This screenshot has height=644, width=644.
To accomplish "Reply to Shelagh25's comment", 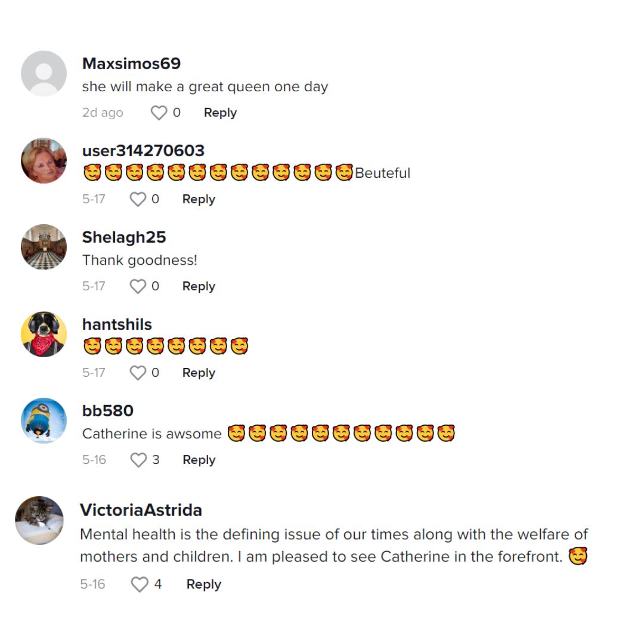I will pos(199,286).
